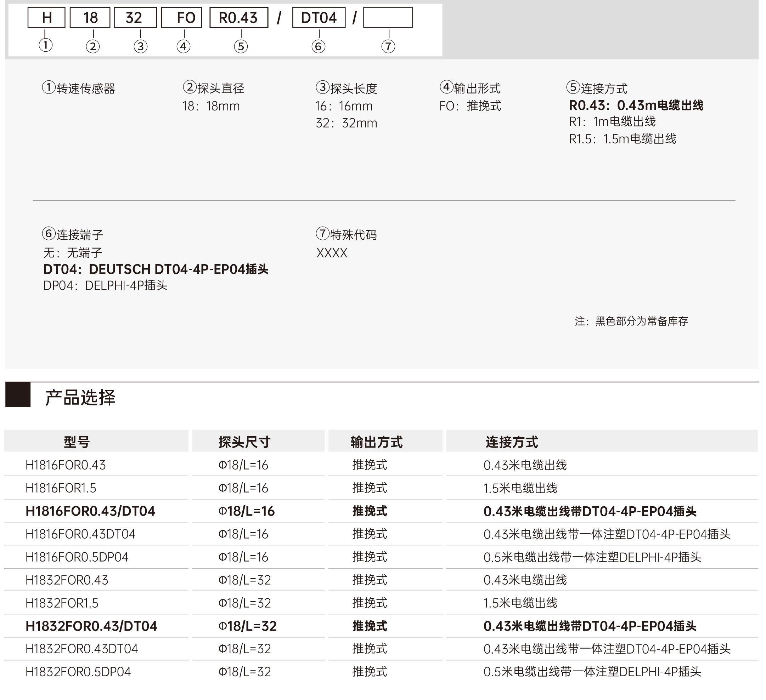Click the 'R0.43' model code box
Image resolution: width=766 pixels, height=700 pixels.
[239, 18]
